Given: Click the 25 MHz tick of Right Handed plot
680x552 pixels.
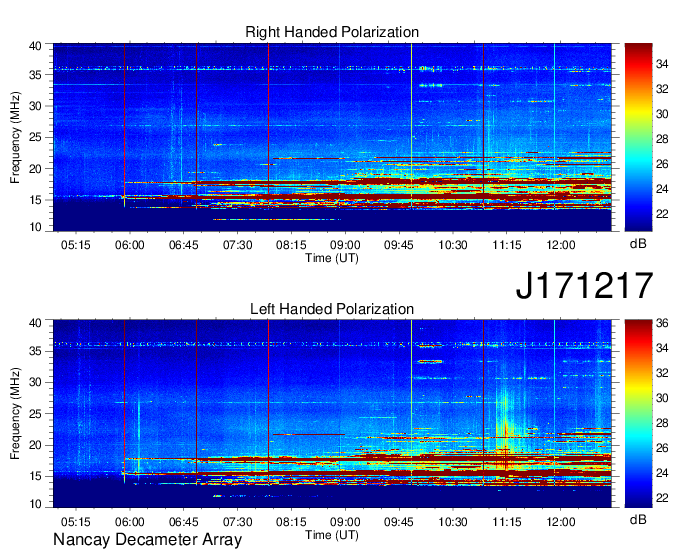Looking at the screenshot, I should [x=35, y=137].
